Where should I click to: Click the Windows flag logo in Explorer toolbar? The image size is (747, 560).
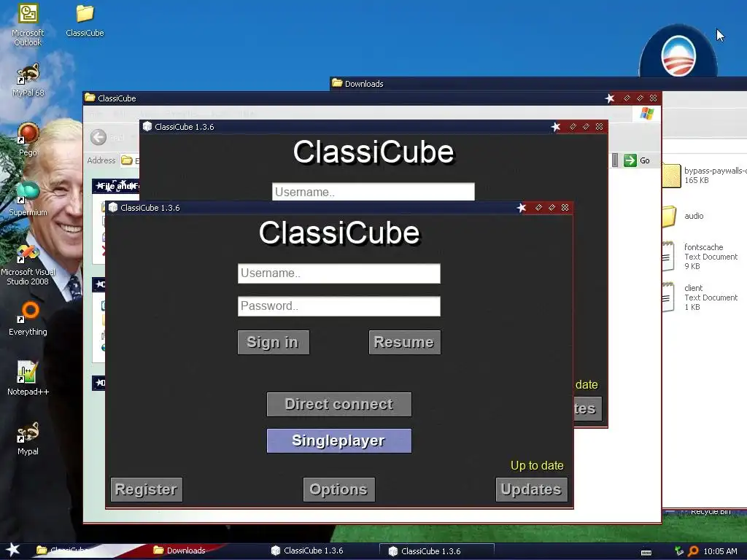pos(647,113)
